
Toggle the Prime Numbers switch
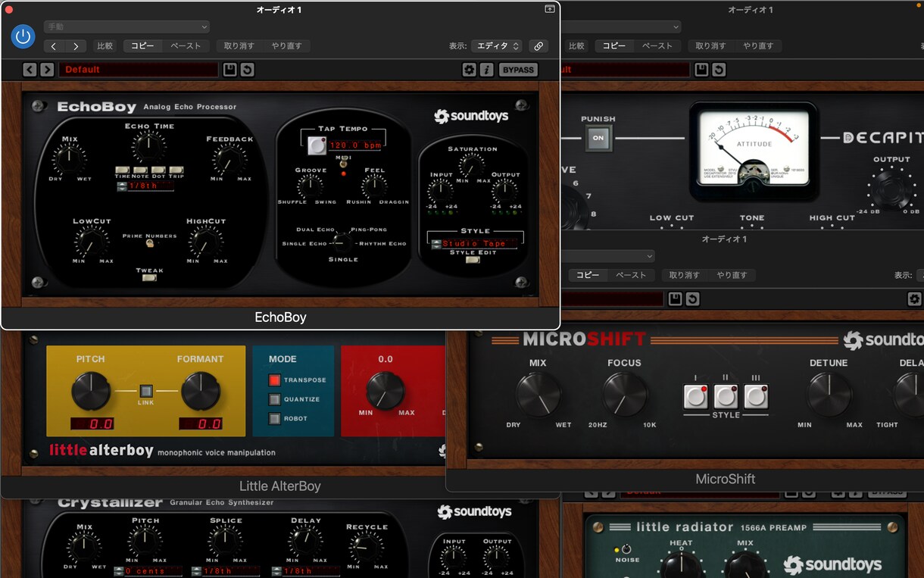pos(150,244)
